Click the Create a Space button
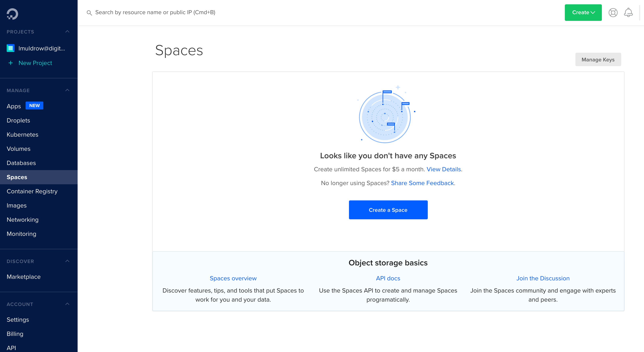Image resolution: width=644 pixels, height=352 pixels. (388, 210)
